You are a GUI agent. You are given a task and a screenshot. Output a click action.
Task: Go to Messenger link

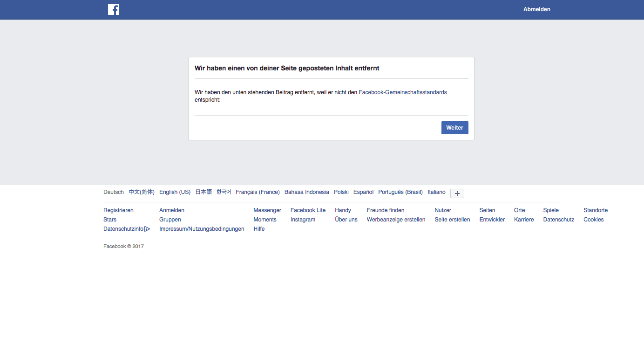(267, 210)
